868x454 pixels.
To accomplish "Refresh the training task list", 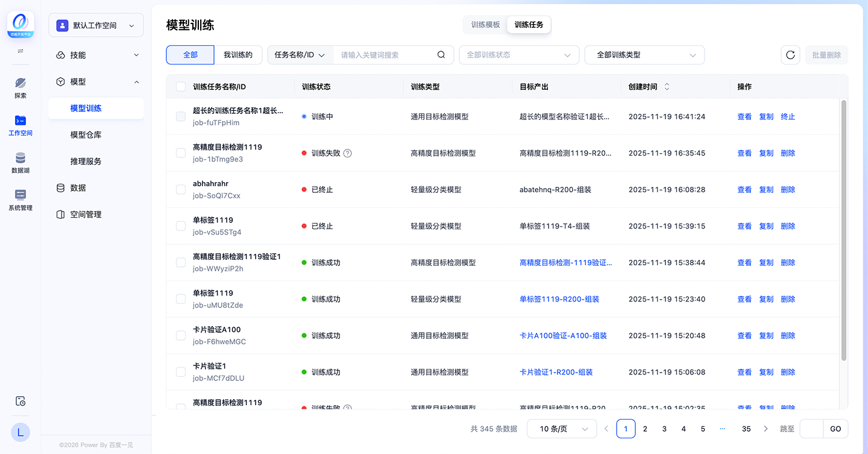I will pyautogui.click(x=790, y=55).
